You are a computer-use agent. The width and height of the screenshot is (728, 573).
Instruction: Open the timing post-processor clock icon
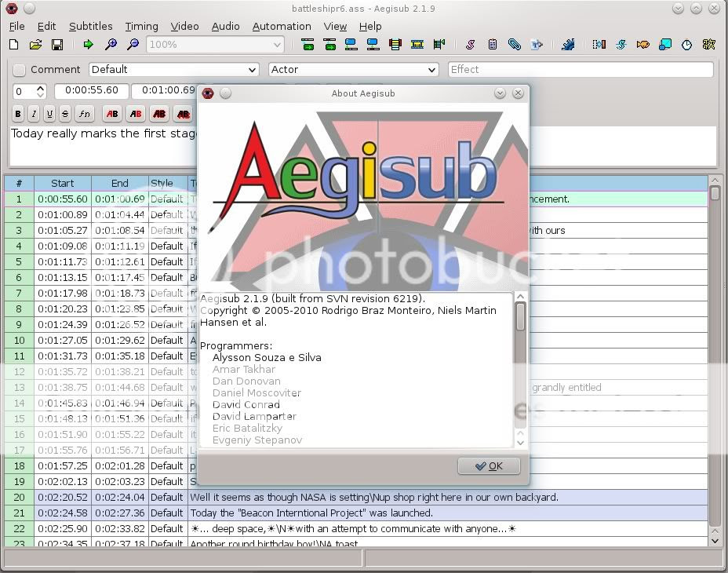pos(686,45)
